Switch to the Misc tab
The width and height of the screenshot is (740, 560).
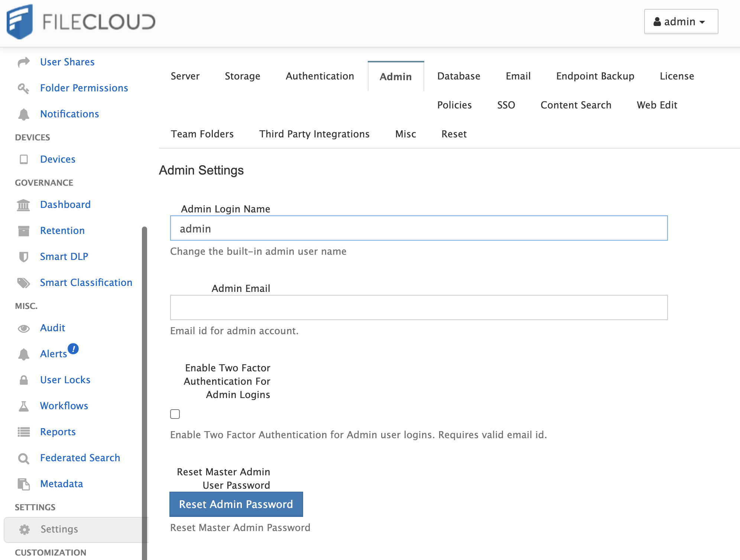(406, 134)
